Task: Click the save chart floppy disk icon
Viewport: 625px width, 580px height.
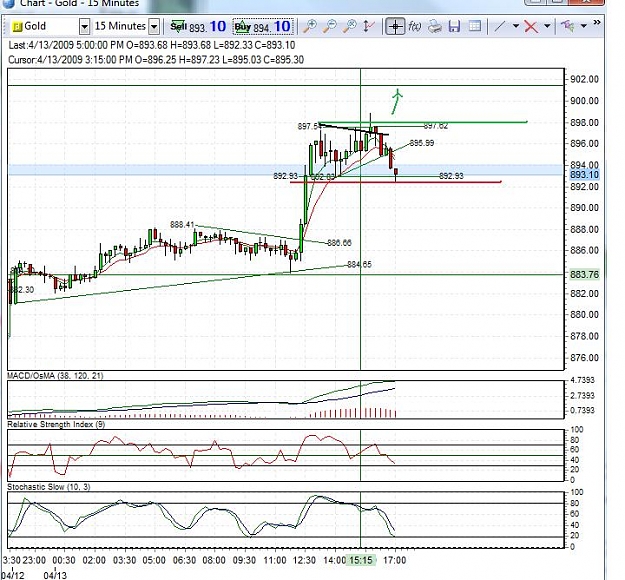Action: pos(454,27)
